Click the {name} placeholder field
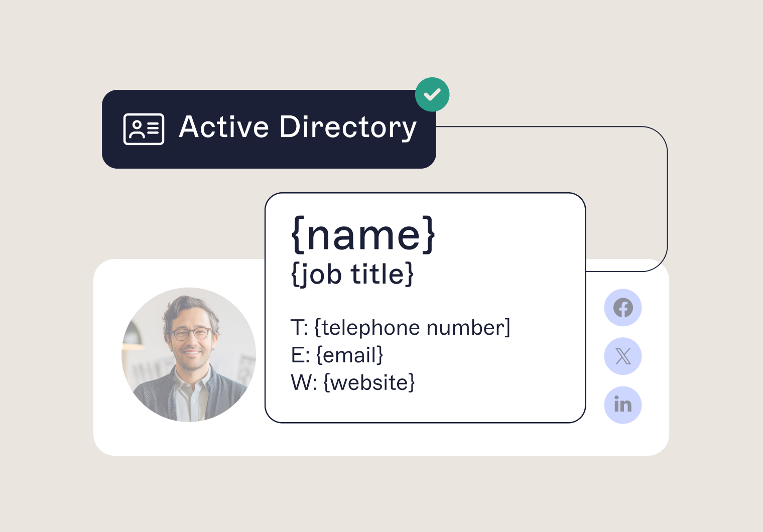 coord(363,234)
